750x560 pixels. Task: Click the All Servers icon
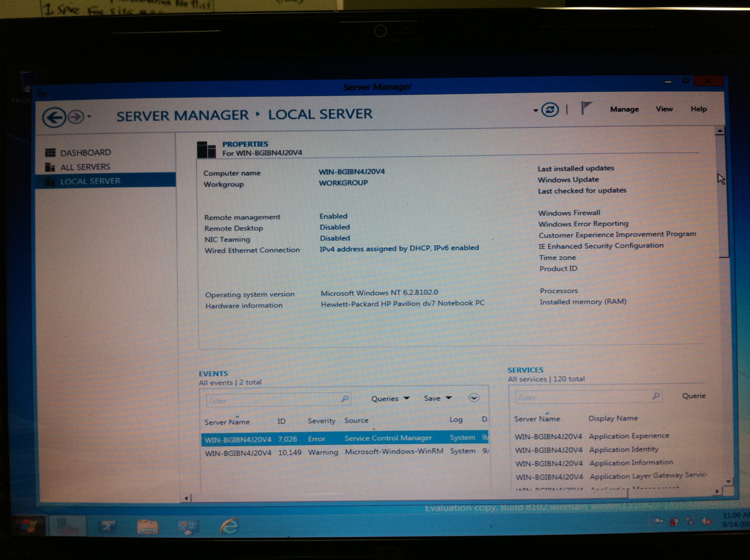click(x=50, y=167)
